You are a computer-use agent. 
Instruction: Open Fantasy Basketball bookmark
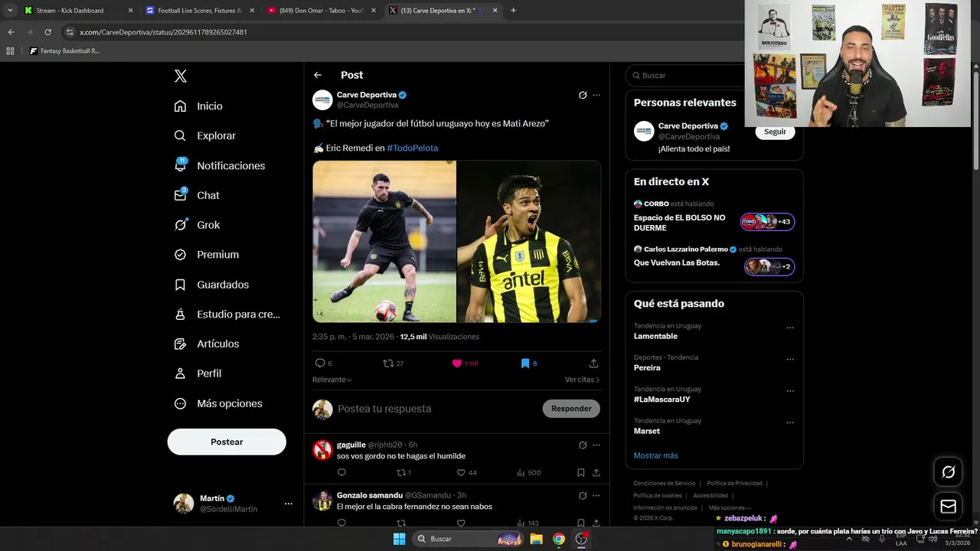[x=64, y=51]
